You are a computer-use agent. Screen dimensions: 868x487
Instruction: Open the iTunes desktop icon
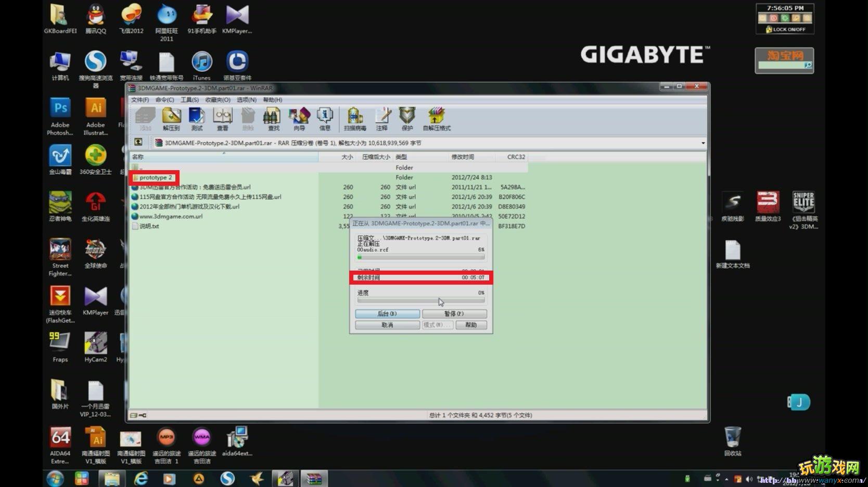(x=202, y=66)
